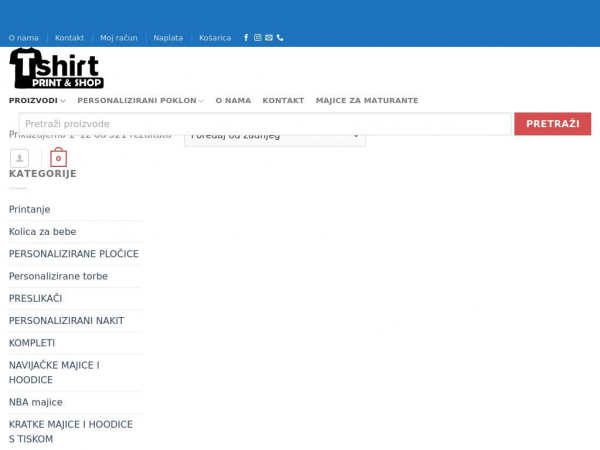Select the NBA majice category
This screenshot has width=600, height=450.
[x=36, y=402]
